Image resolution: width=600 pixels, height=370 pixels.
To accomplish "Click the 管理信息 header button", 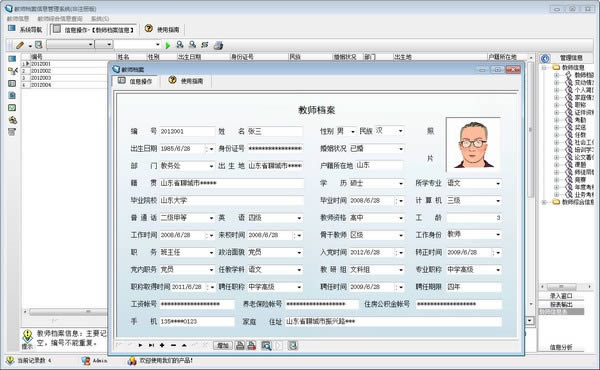I will coord(572,58).
